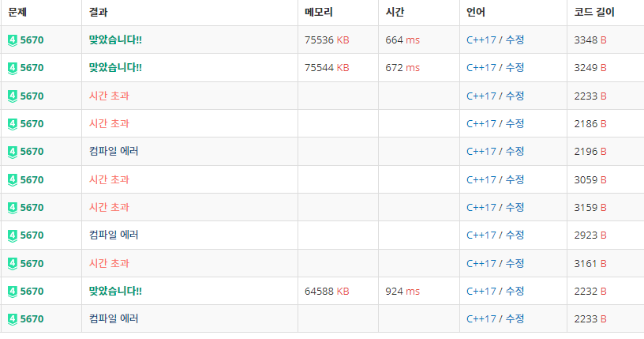Click the tier badge icon in the 2232 B row
Screen dimensions: 644x339
(x=13, y=292)
